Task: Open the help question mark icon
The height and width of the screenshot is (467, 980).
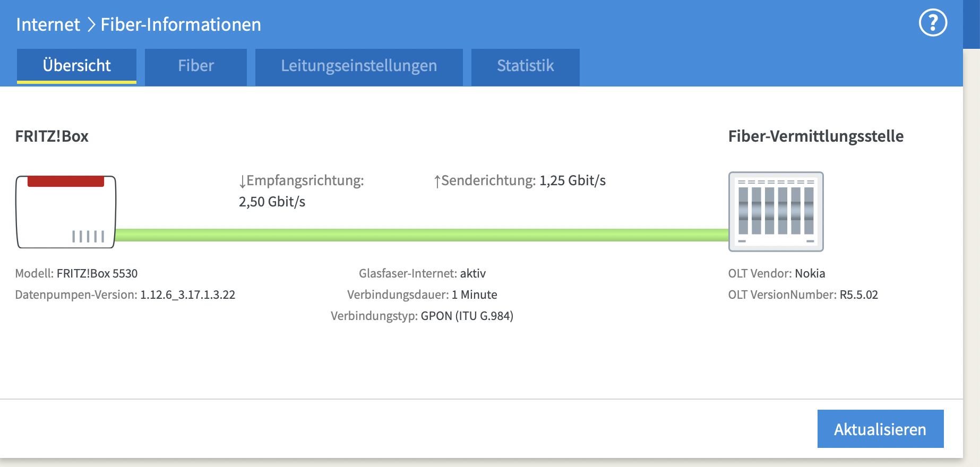Action: pyautogui.click(x=933, y=23)
